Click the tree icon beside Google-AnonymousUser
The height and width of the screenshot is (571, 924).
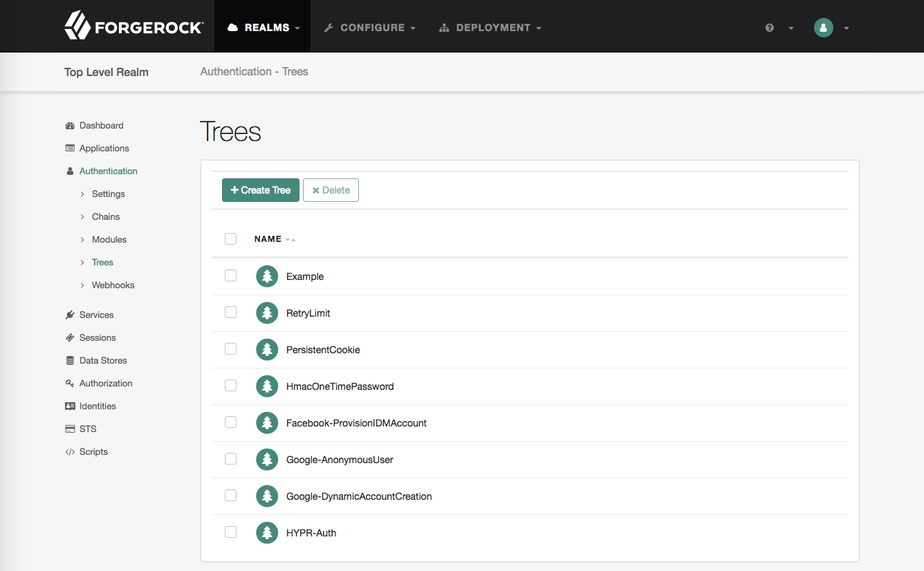[x=267, y=460]
